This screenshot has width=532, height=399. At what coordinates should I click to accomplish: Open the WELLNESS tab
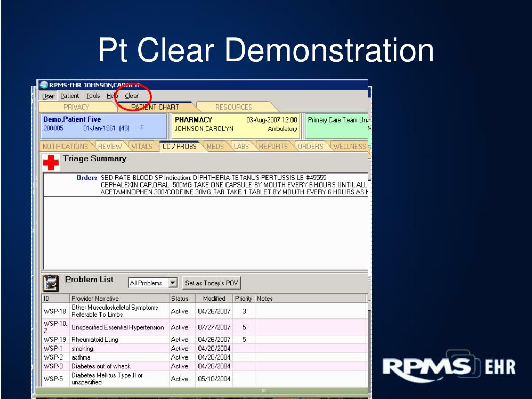point(350,147)
